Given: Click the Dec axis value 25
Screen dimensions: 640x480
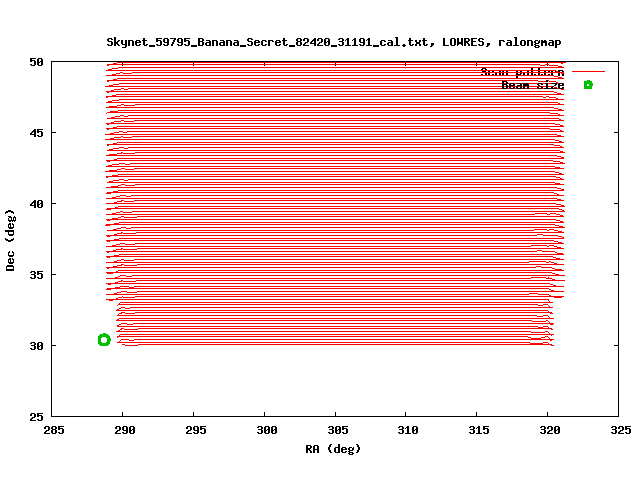Looking at the screenshot, I should point(36,417).
